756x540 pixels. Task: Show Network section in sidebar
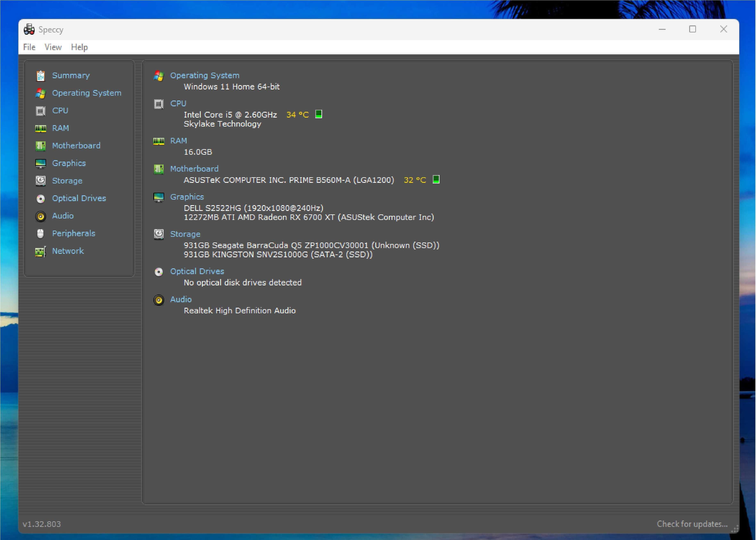(68, 251)
